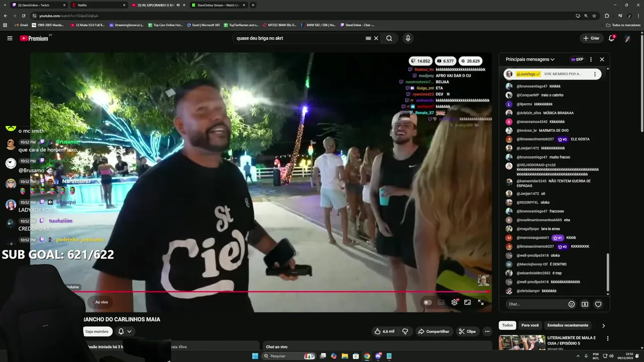
Task: Open the live chat options menu
Action: [x=591, y=59]
